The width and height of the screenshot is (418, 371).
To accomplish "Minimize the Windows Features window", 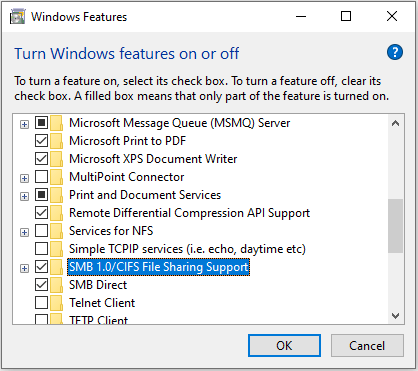I will coord(301,16).
